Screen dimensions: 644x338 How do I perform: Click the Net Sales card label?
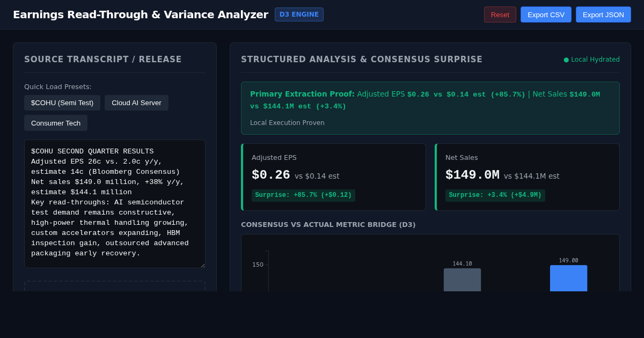click(462, 157)
